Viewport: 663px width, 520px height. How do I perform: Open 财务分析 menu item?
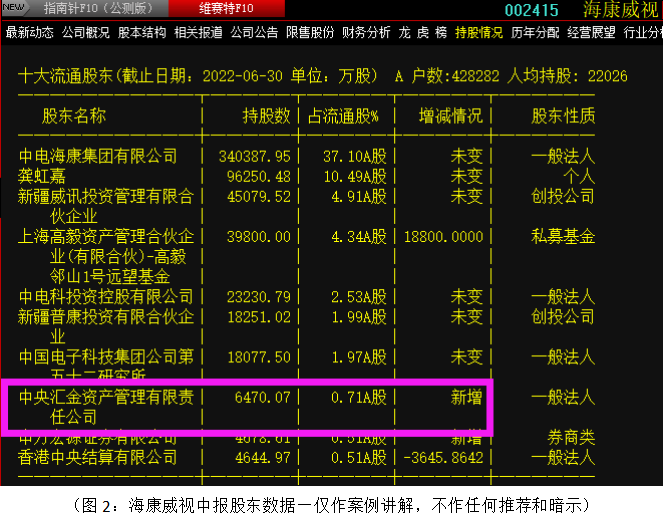(366, 33)
